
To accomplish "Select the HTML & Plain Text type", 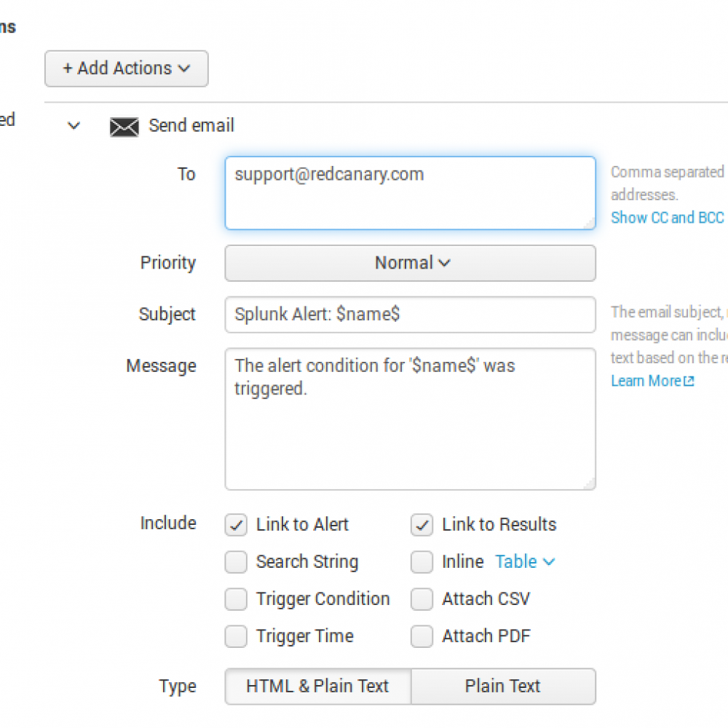I will coord(317,687).
